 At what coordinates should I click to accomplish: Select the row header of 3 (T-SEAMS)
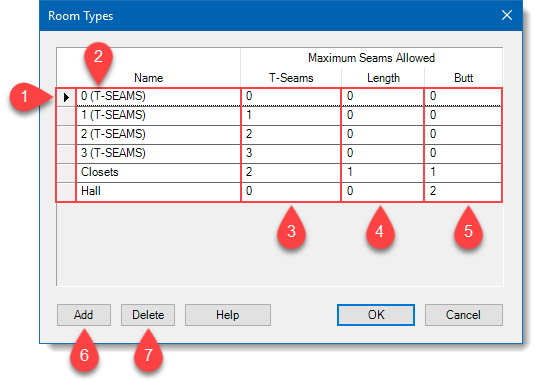pyautogui.click(x=66, y=153)
